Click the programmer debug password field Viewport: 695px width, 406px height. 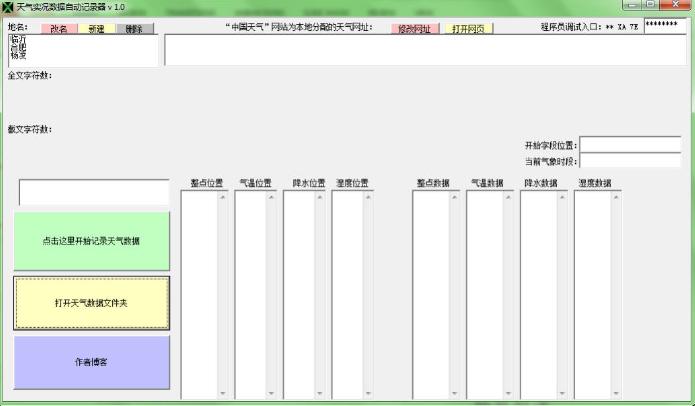tap(665, 26)
